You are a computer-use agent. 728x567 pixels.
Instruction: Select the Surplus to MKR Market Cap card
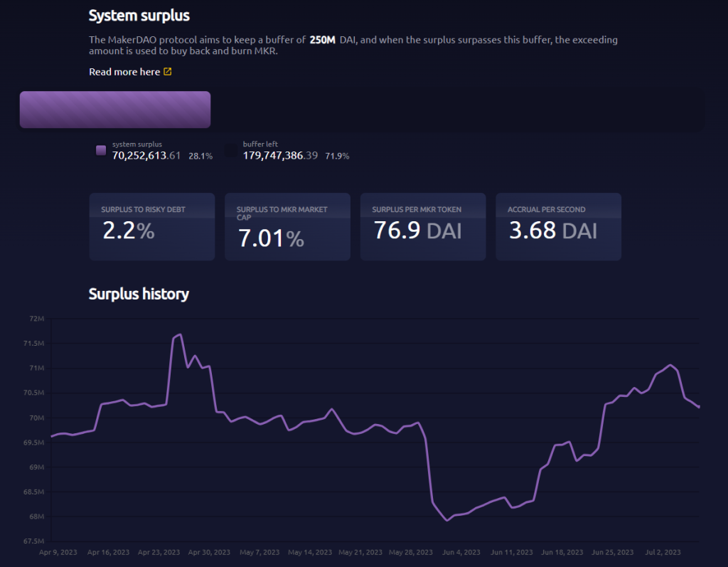(x=287, y=227)
